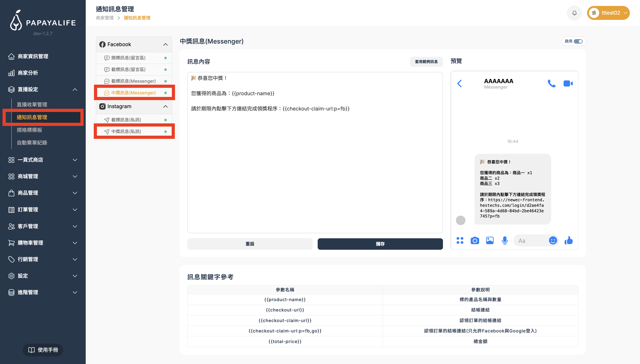Click the green status dot beside 開標訊息(留言區)
Screen dimensions: 640x364
[165, 58]
